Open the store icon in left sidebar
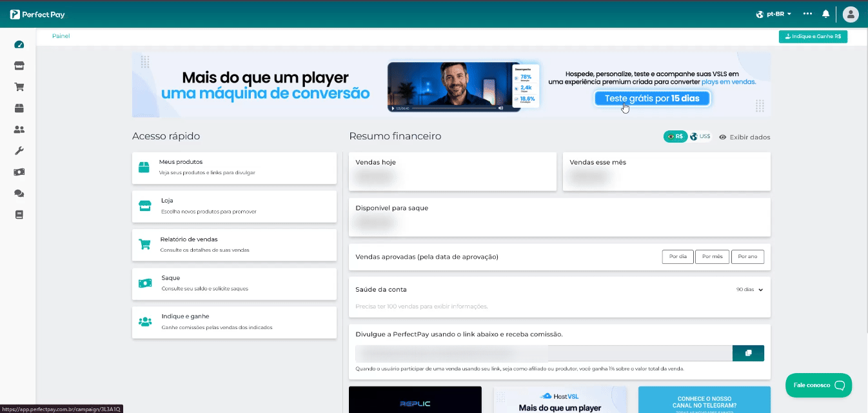Viewport: 868px width, 413px height. 19,66
